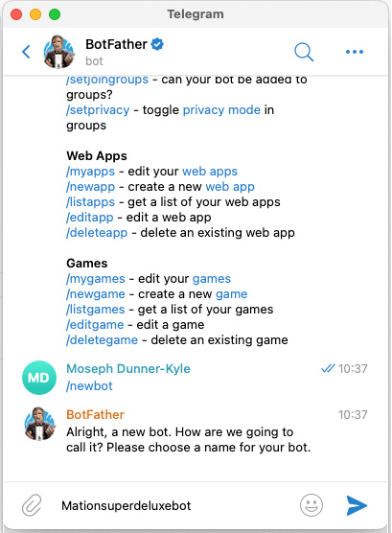Click the BotFather title in header
Viewport: 392px width, 533px height.
116,44
